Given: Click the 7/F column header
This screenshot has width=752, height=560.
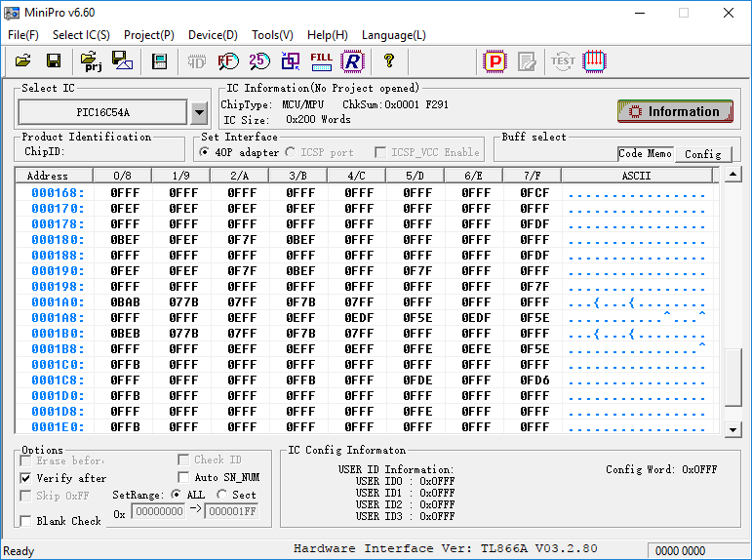Looking at the screenshot, I should pos(532,176).
